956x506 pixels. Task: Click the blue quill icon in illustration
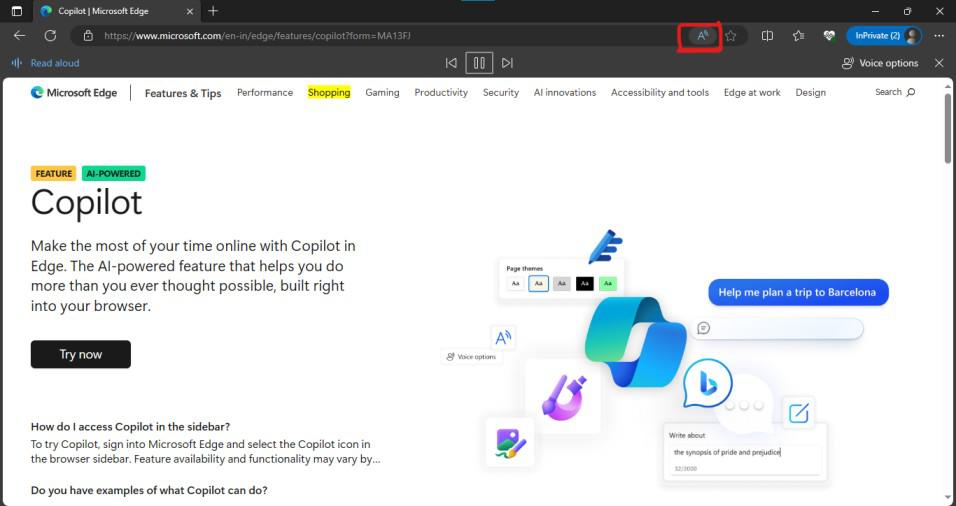coord(605,246)
